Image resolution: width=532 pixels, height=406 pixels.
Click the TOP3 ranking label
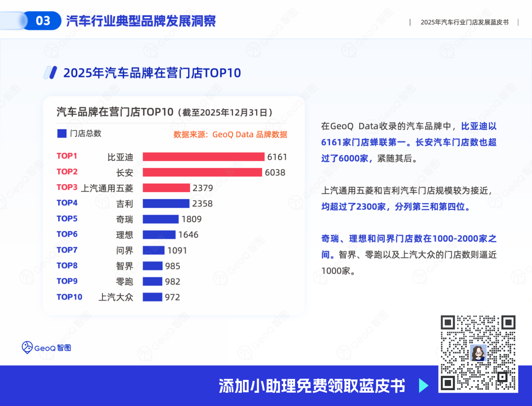click(67, 187)
